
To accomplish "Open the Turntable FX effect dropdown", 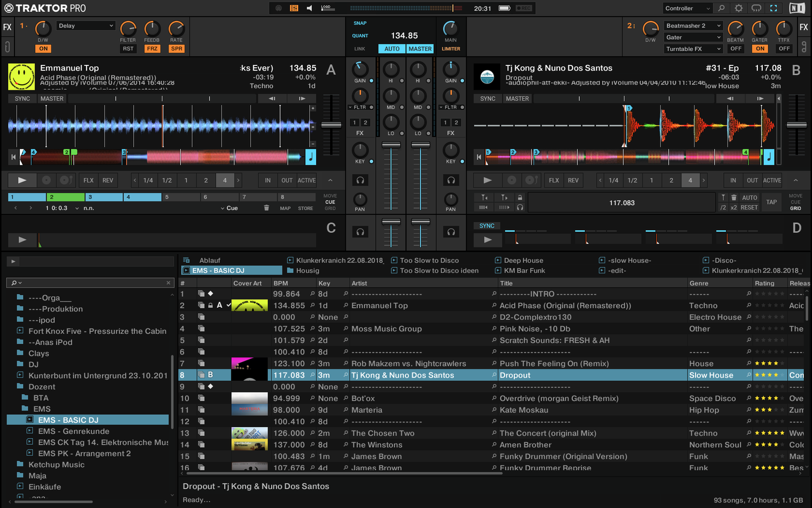I will [x=693, y=49].
